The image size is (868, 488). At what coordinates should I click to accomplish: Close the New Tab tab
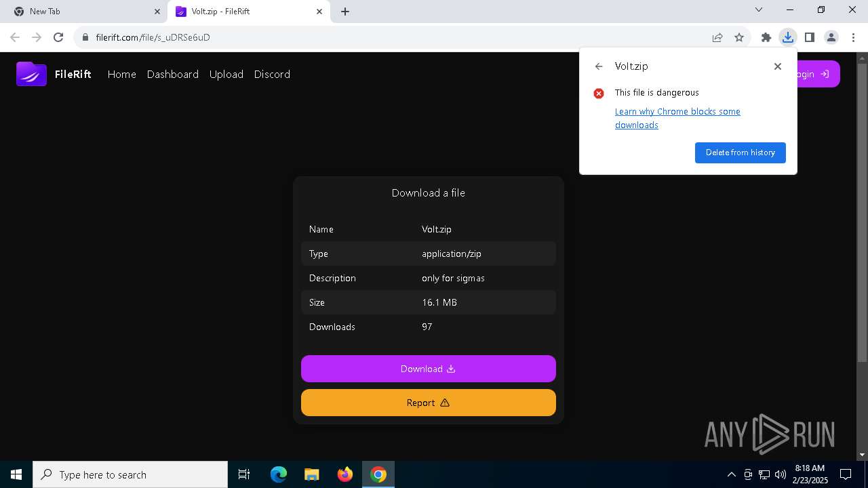click(x=157, y=12)
